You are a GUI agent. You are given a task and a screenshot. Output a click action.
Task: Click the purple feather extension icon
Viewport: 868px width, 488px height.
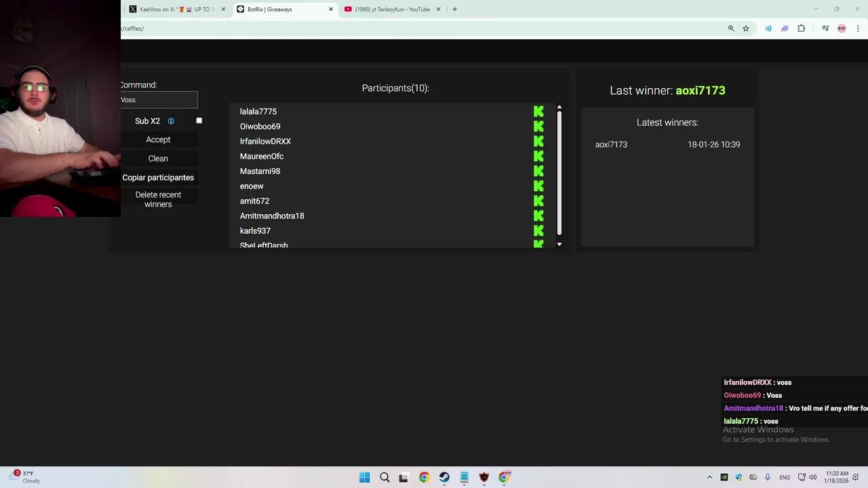pos(785,28)
